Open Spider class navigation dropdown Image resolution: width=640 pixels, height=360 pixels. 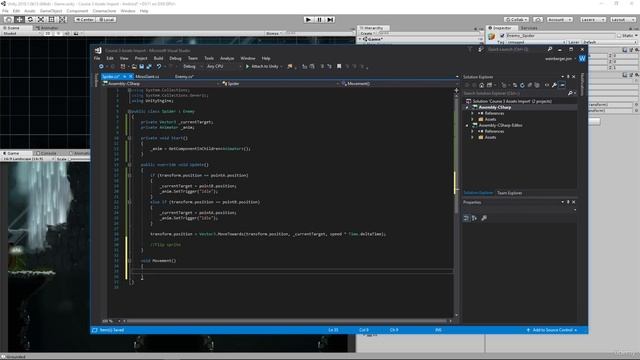click(280, 84)
